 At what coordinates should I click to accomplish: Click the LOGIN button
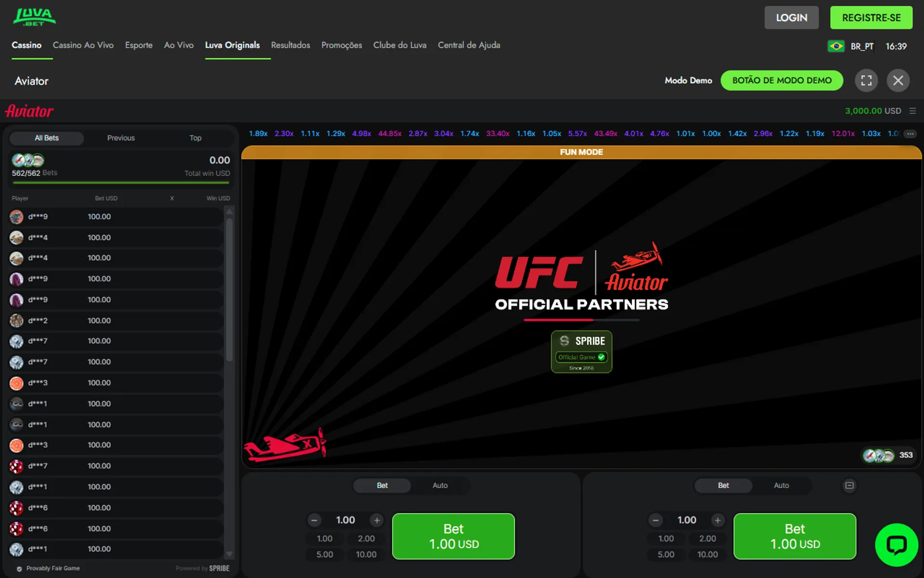coord(791,18)
